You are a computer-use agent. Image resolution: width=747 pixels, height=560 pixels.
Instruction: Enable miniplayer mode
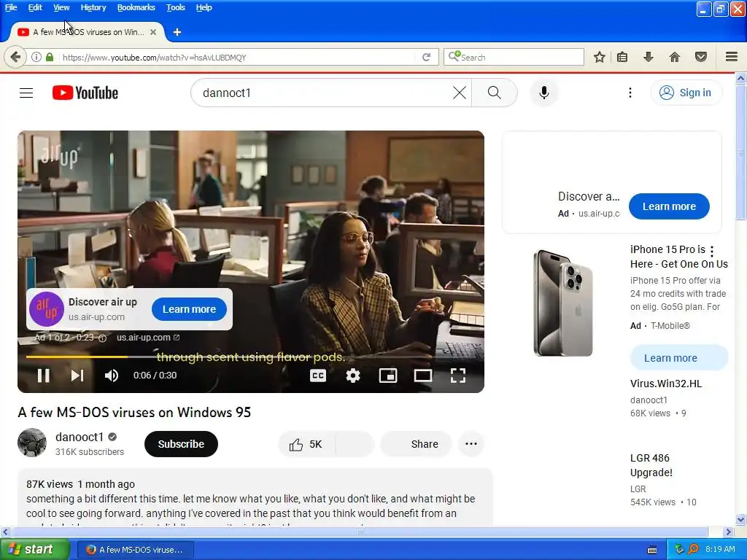388,376
